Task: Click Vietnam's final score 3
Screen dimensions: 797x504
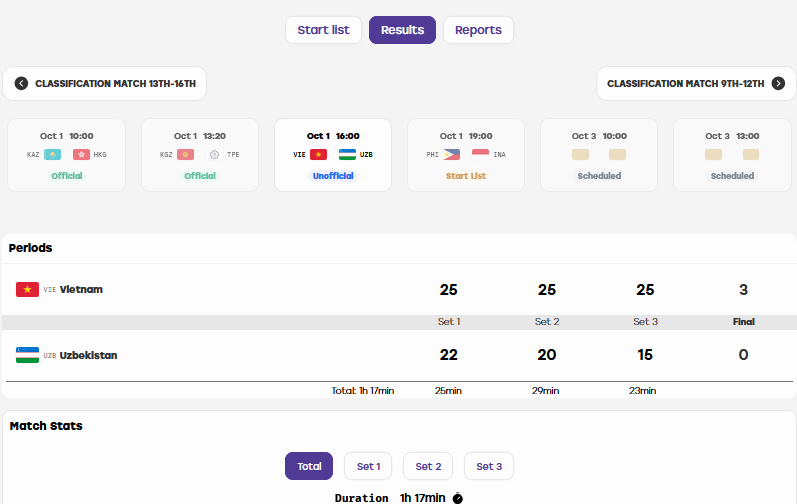Action: [743, 290]
